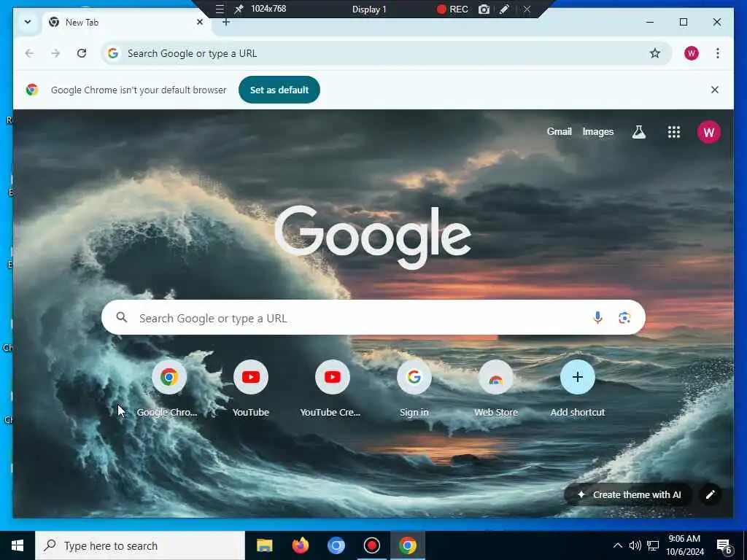Set Chrome as default browser
The image size is (747, 560).
coord(279,90)
